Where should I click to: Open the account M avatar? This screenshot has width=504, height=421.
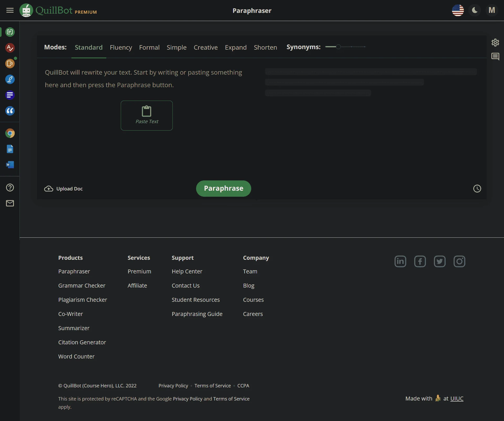(x=492, y=10)
